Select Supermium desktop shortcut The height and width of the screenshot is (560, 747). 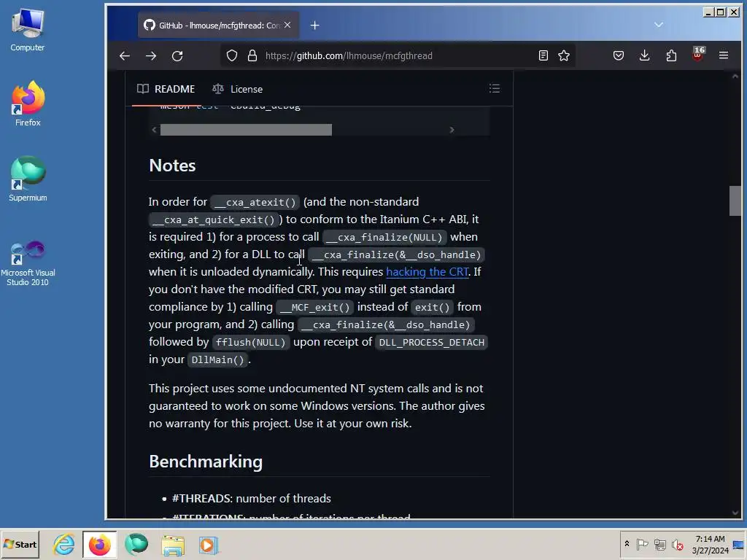[x=28, y=179]
